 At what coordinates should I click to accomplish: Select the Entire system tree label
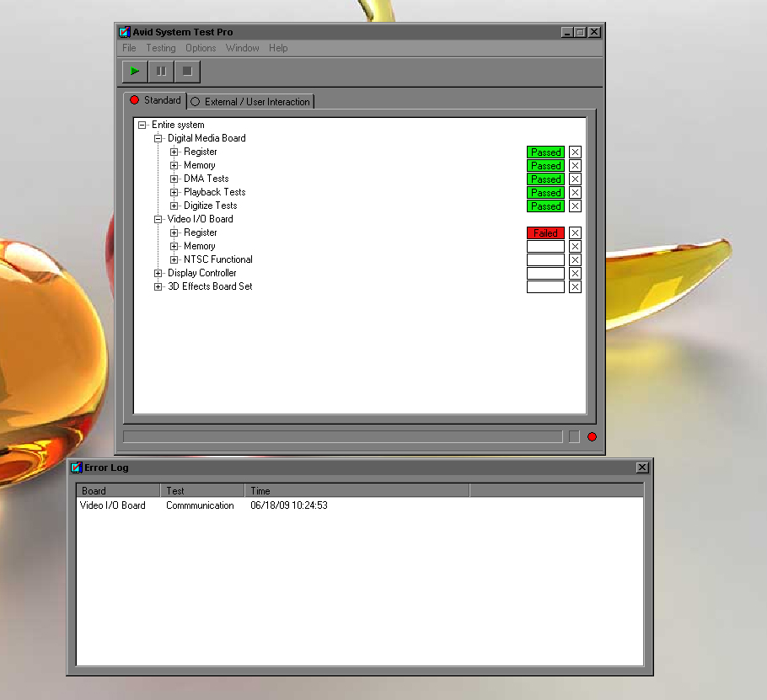(x=178, y=126)
